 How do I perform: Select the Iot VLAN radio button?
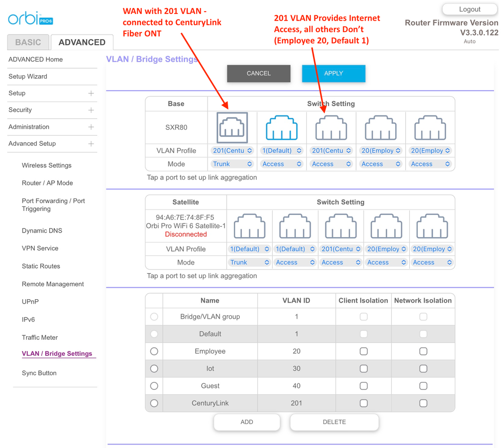pos(154,369)
